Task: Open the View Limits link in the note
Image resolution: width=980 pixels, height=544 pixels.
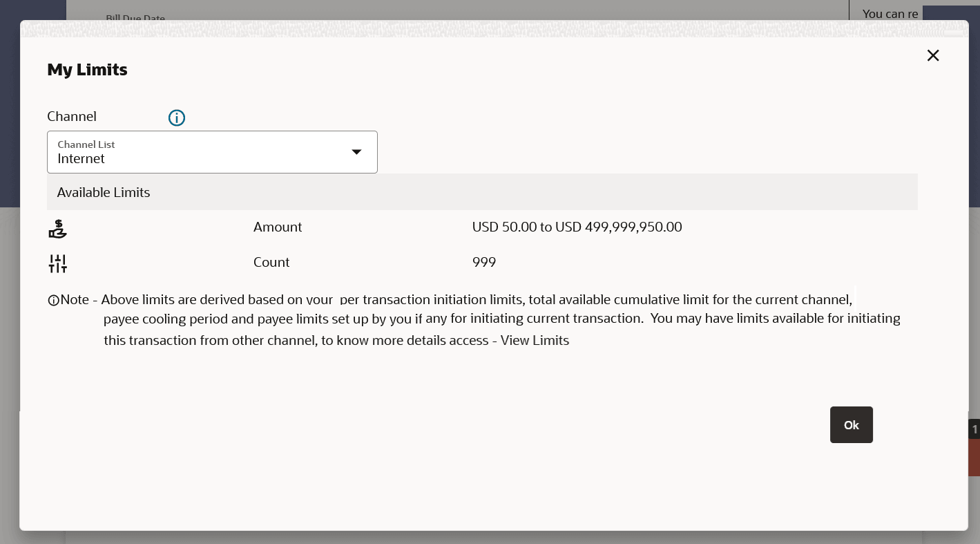Action: tap(535, 340)
